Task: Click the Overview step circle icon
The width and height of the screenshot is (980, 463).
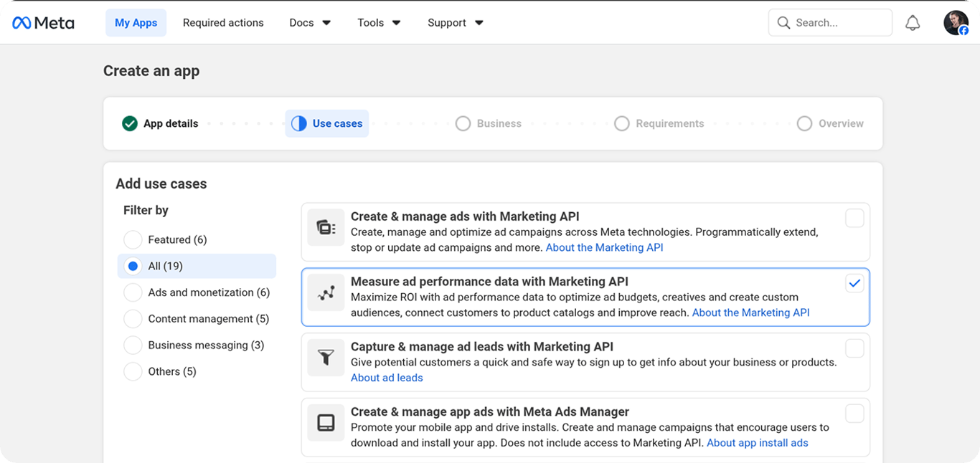Action: tap(805, 123)
